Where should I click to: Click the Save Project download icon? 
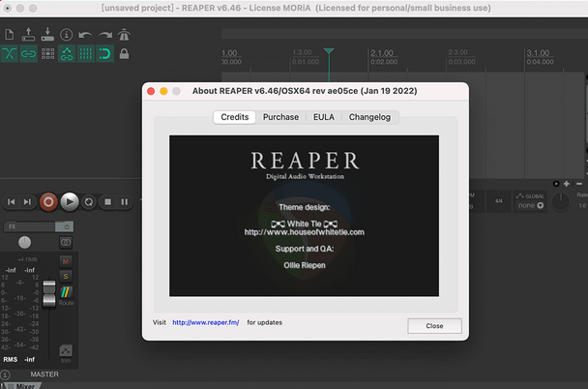[47, 35]
